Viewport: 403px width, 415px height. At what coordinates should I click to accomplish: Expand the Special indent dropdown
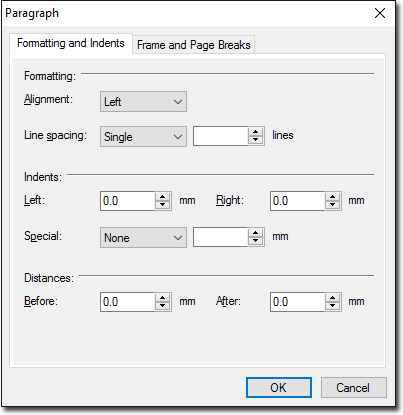[143, 238]
